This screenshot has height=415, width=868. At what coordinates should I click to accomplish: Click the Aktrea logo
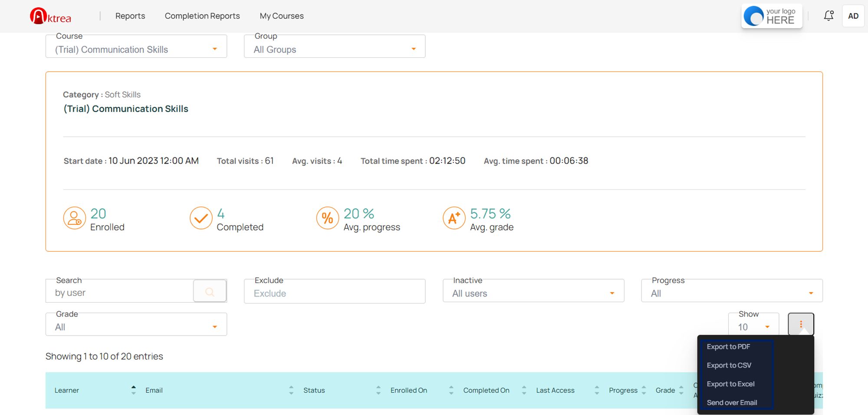click(50, 16)
